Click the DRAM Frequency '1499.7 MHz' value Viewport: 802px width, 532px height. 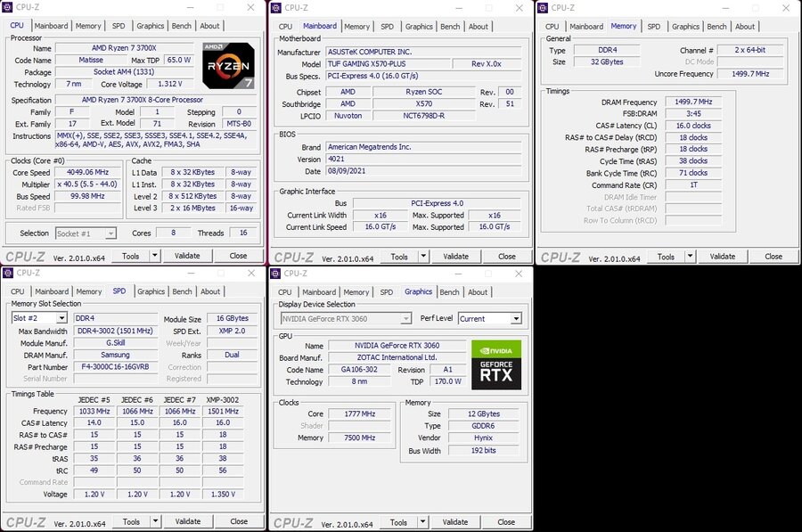pyautogui.click(x=693, y=102)
